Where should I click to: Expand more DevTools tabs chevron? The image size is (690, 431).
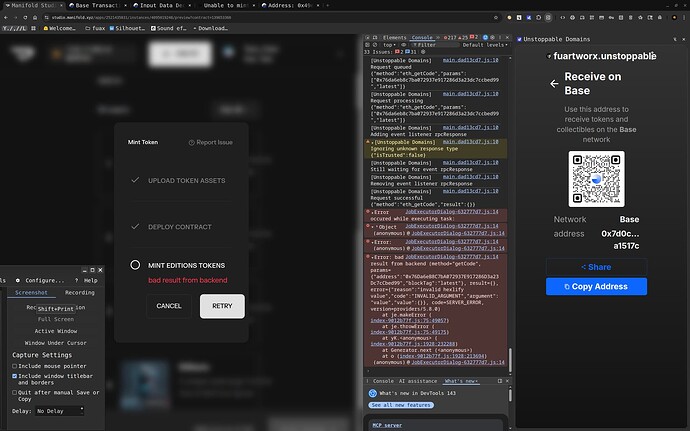(x=438, y=38)
